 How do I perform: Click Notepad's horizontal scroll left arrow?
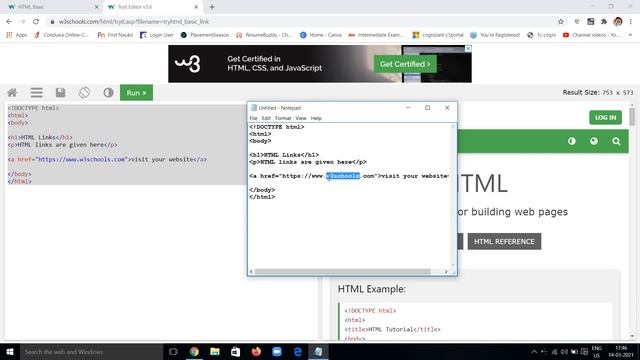pyautogui.click(x=251, y=271)
